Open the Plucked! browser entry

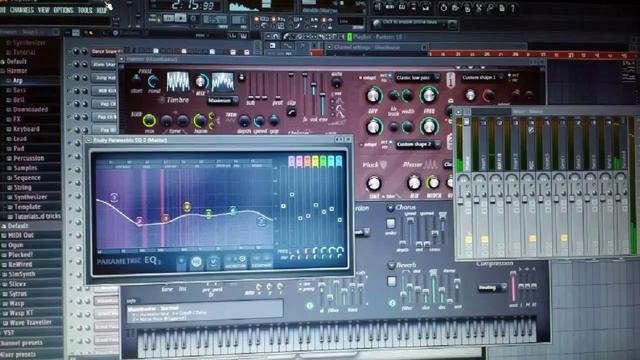point(20,255)
